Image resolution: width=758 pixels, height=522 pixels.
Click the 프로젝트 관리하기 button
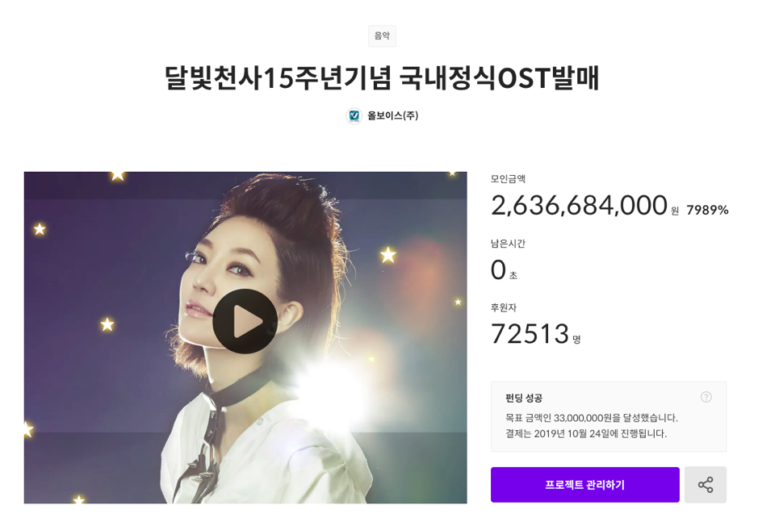[585, 485]
